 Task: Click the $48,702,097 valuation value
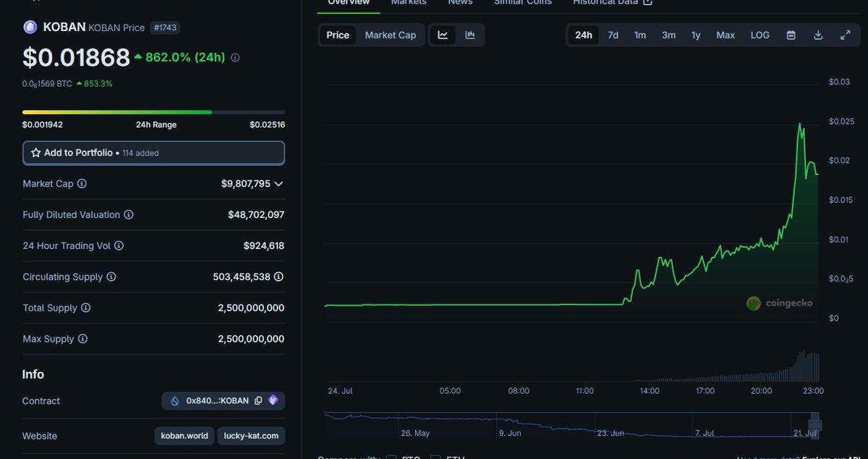[x=256, y=215]
